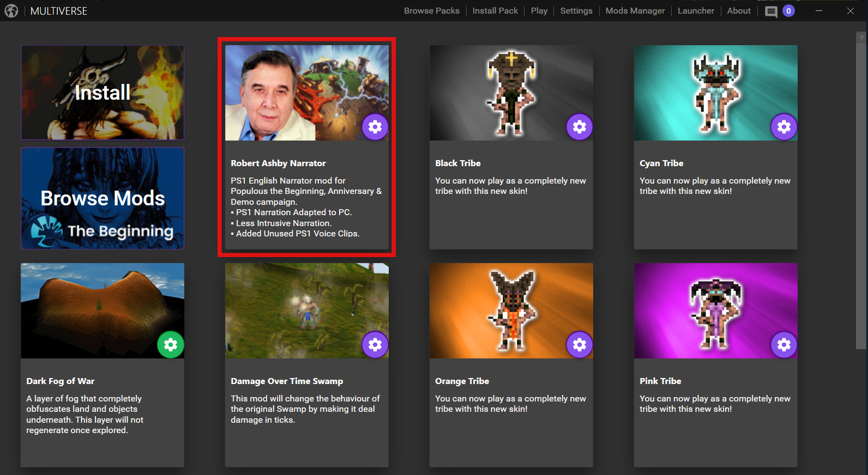Select the Orange Tribe thumbnail image
This screenshot has height=475, width=868.
[x=511, y=310]
